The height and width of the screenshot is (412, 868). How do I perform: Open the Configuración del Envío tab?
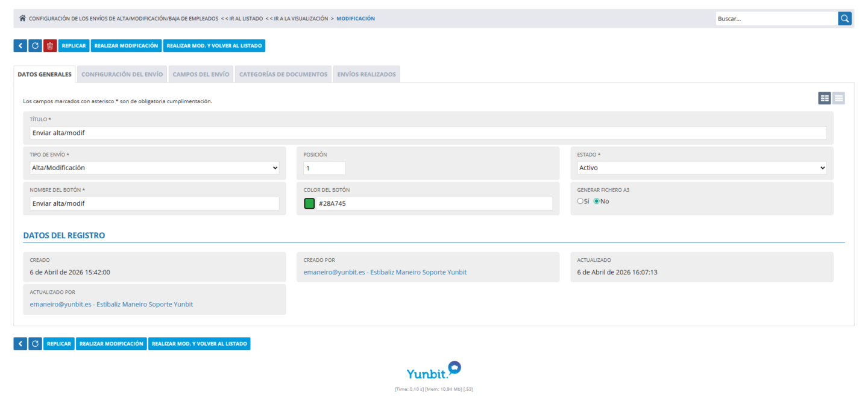click(x=122, y=74)
